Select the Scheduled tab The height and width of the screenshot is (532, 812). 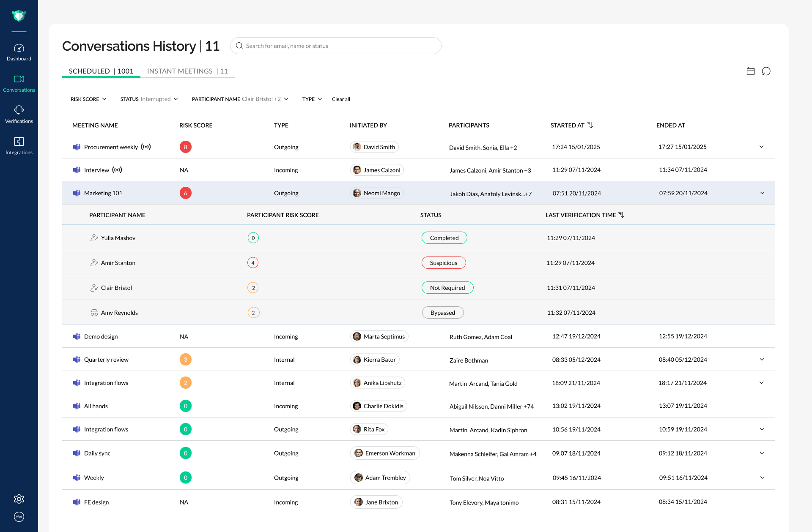[x=101, y=71]
